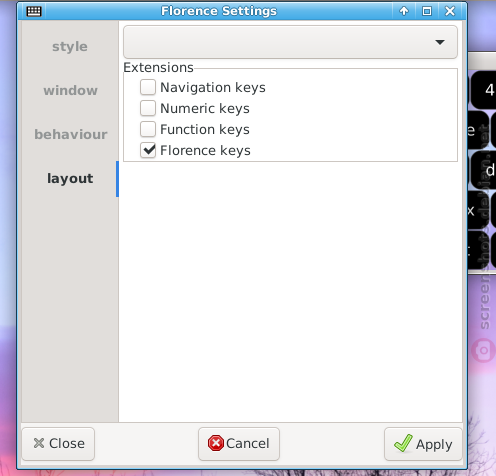Tick the Function keys checkbox
496x476 pixels.
click(148, 129)
